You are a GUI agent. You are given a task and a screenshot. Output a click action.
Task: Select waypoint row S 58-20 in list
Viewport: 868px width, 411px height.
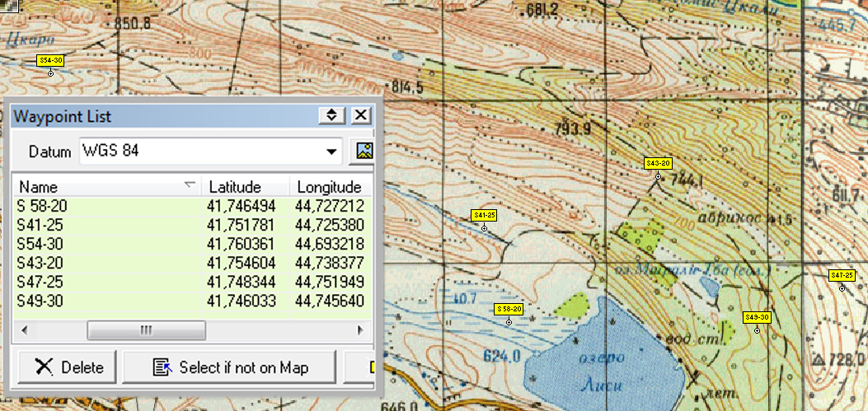(192, 207)
